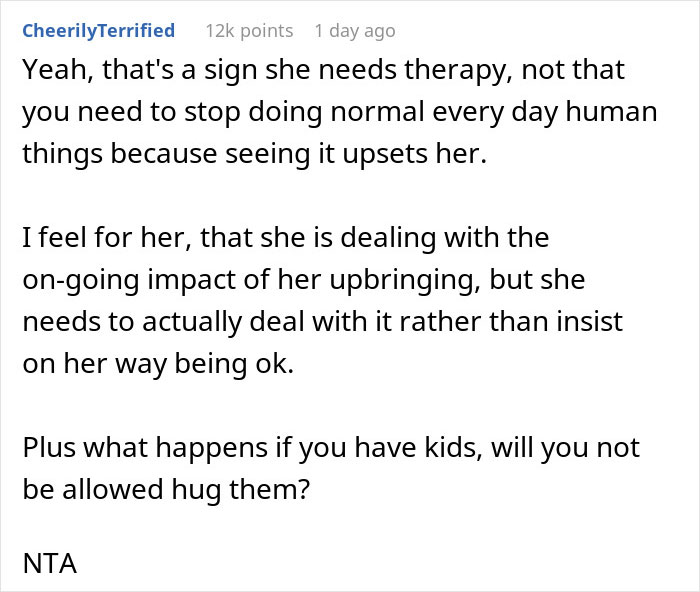Screen dimensions: 700x592
Task: Click the words 'normal every day human'
Action: 494,113
